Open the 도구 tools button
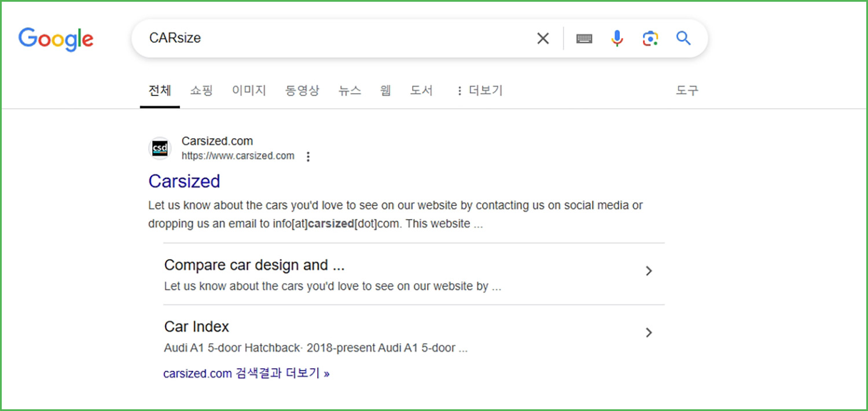Image resolution: width=868 pixels, height=411 pixels. click(x=687, y=90)
